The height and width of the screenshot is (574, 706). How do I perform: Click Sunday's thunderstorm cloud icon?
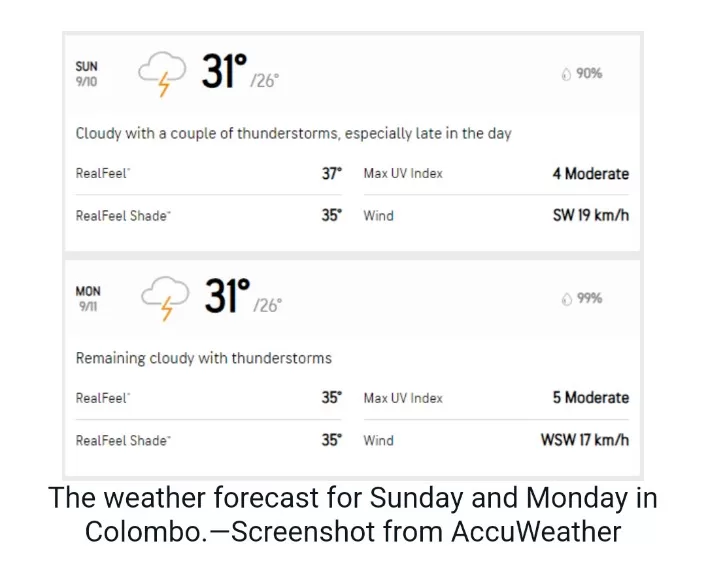pos(162,74)
